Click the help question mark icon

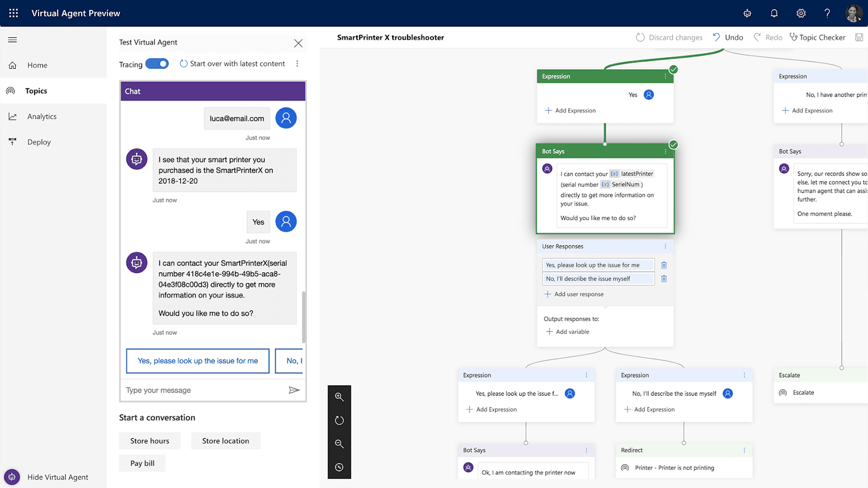click(827, 13)
